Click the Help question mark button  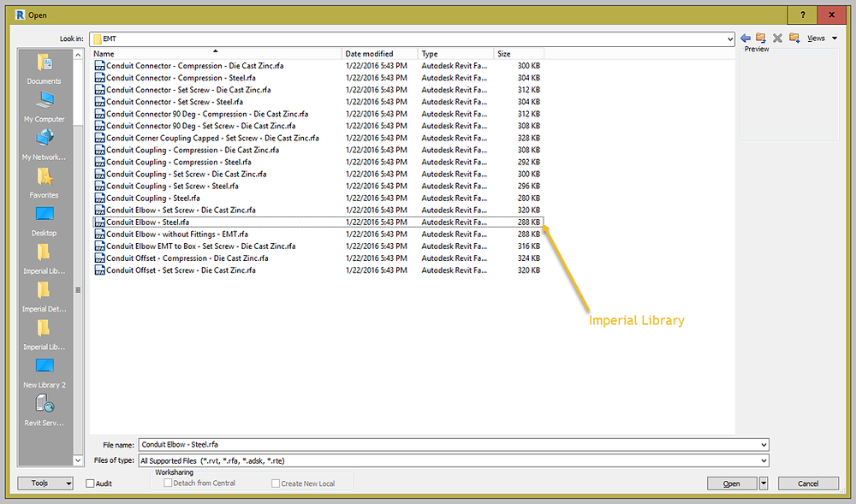(803, 15)
